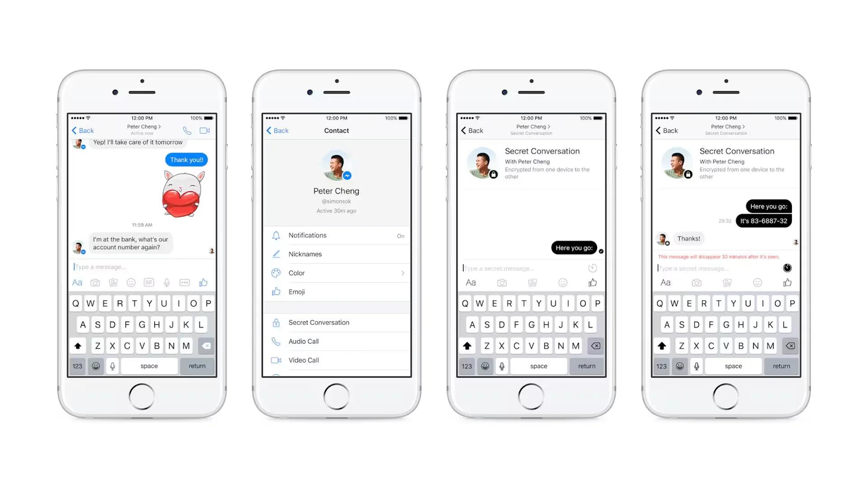Select Secret Conversation menu option

coord(335,322)
